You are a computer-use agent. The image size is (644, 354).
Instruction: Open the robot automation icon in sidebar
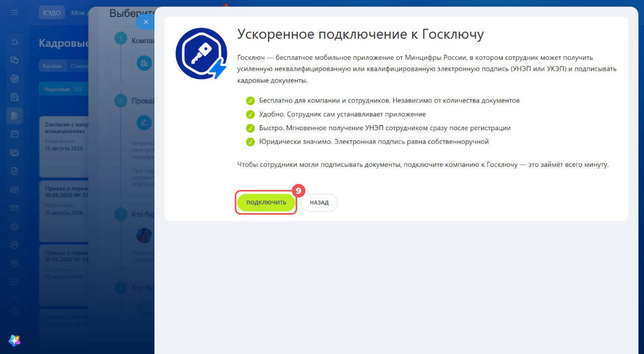(15, 245)
